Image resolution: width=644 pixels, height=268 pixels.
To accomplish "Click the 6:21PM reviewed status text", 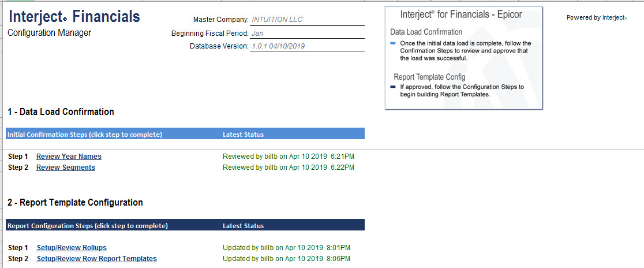I will [x=288, y=157].
